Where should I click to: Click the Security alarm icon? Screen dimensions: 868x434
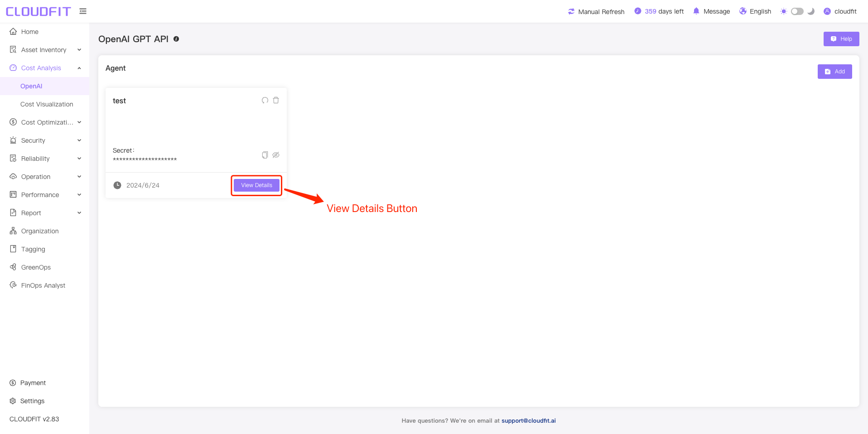[13, 140]
